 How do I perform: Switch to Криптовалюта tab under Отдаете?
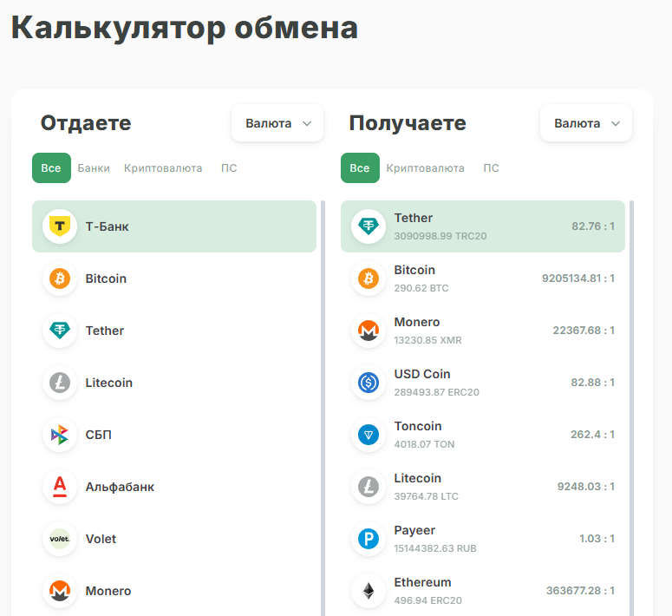click(x=163, y=168)
